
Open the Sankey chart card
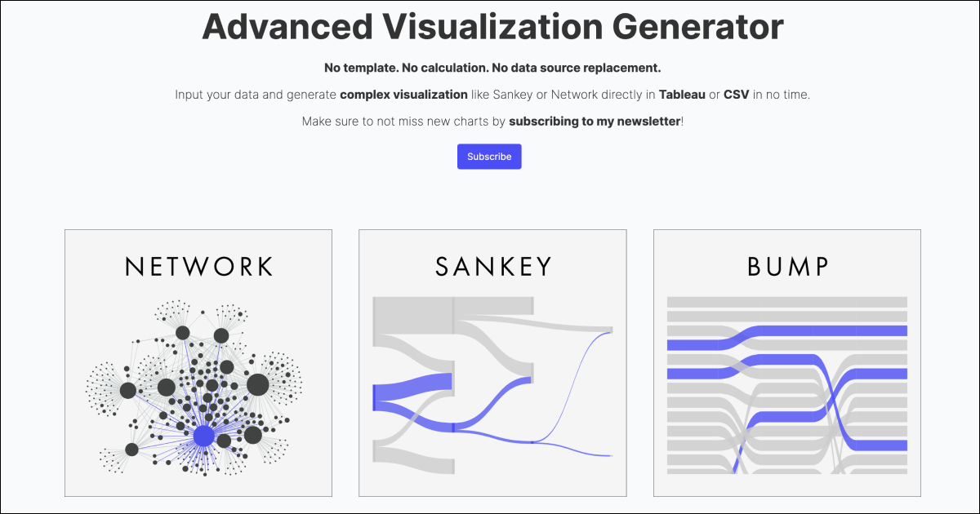pos(492,363)
